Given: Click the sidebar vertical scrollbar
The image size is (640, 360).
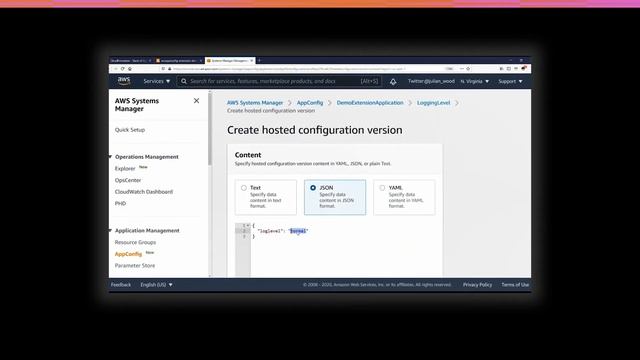Looking at the screenshot, I should click(x=210, y=129).
